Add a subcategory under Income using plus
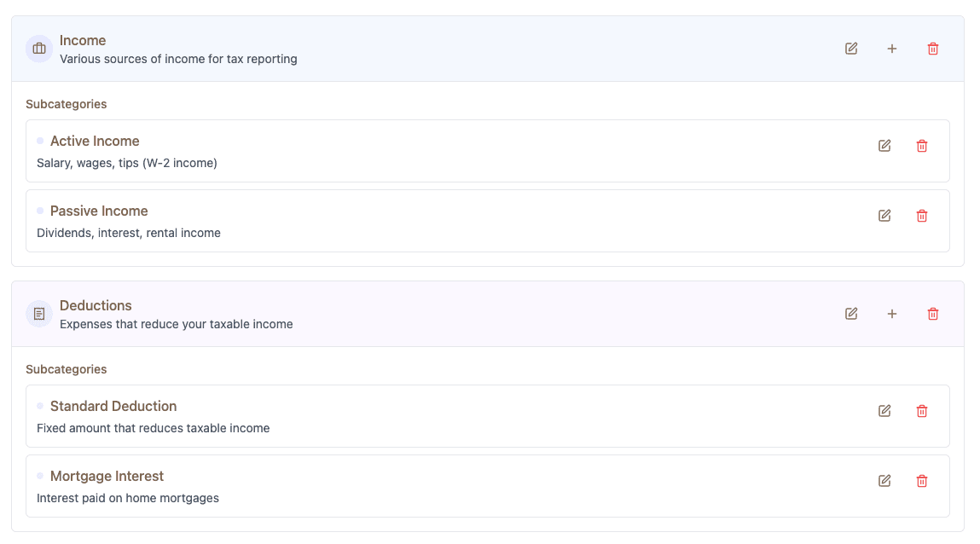 [891, 49]
